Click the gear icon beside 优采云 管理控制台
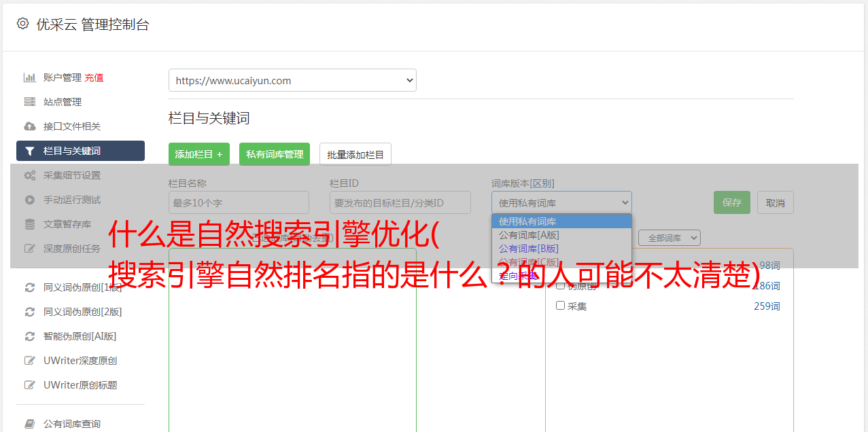 click(22, 24)
